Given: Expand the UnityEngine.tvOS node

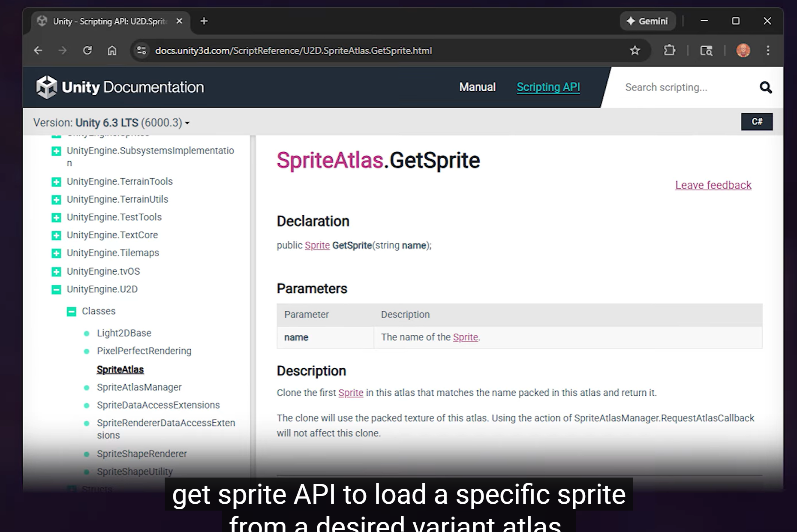Looking at the screenshot, I should point(56,272).
